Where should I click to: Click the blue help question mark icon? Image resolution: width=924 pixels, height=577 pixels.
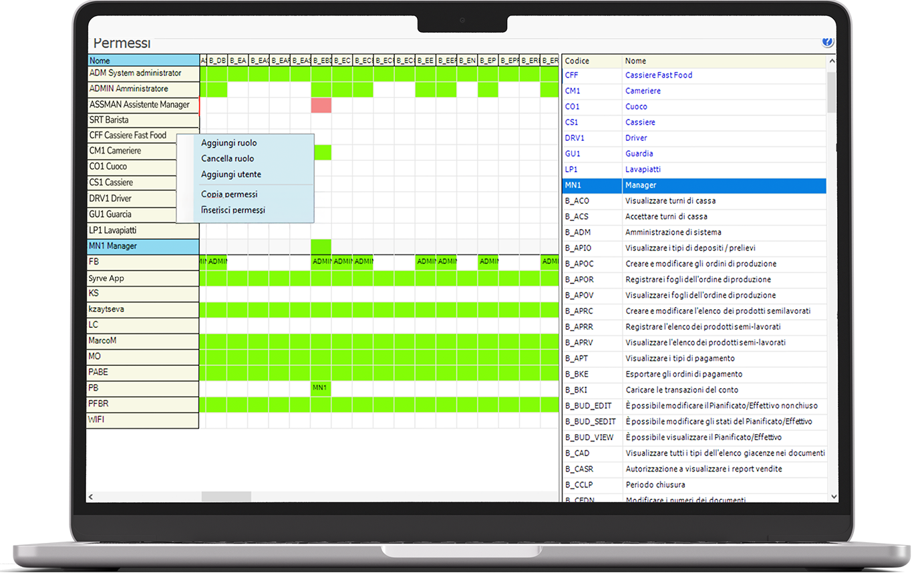[x=828, y=41]
